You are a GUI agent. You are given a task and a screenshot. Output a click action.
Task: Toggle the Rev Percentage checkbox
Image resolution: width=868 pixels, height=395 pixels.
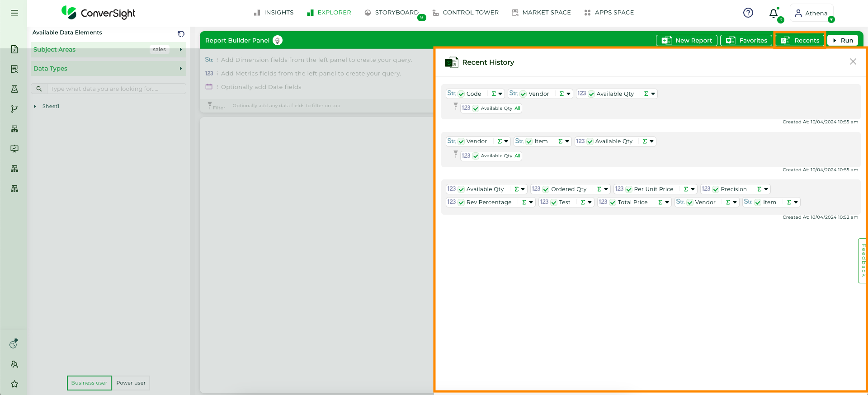click(461, 202)
